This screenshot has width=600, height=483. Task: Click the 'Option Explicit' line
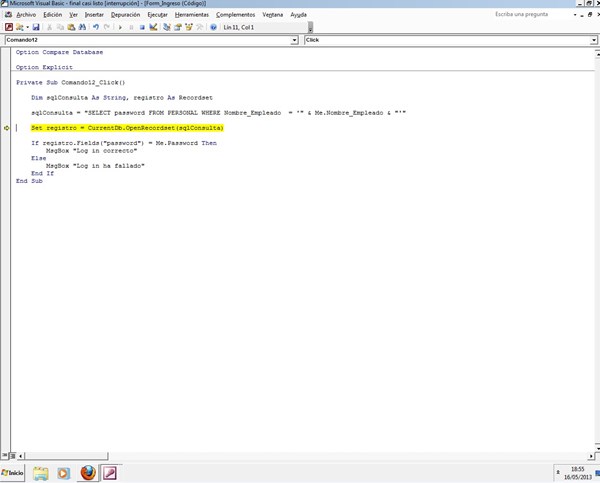[44, 67]
